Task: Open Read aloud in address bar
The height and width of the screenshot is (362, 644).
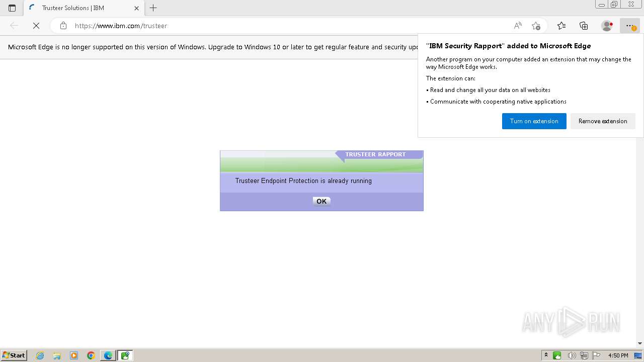Action: (518, 26)
